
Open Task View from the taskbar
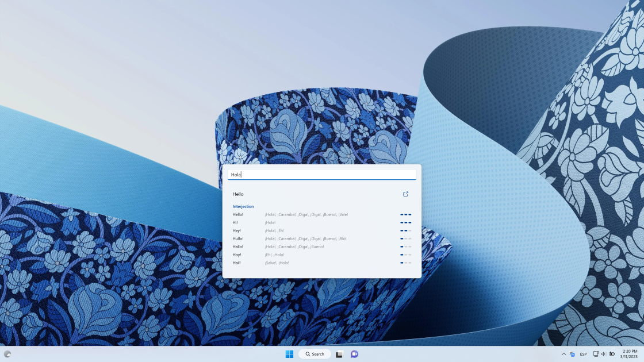(x=339, y=354)
